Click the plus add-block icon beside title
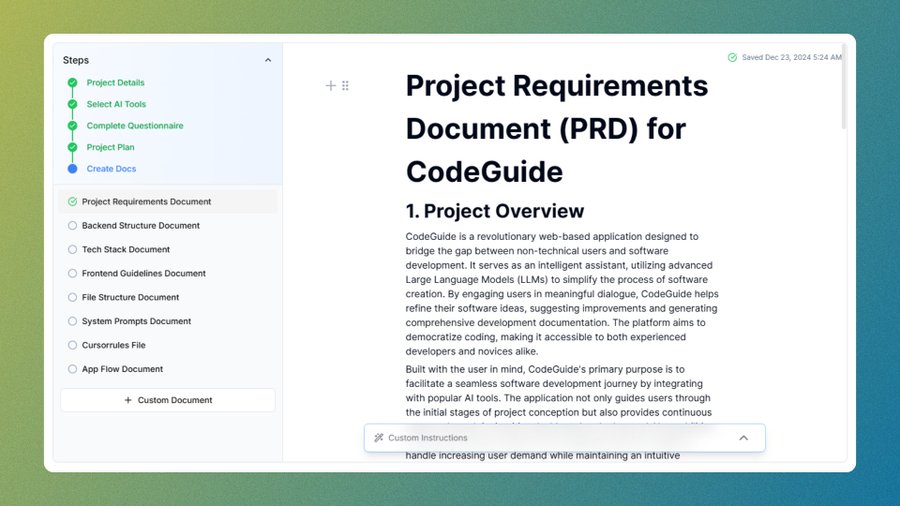 pos(331,85)
